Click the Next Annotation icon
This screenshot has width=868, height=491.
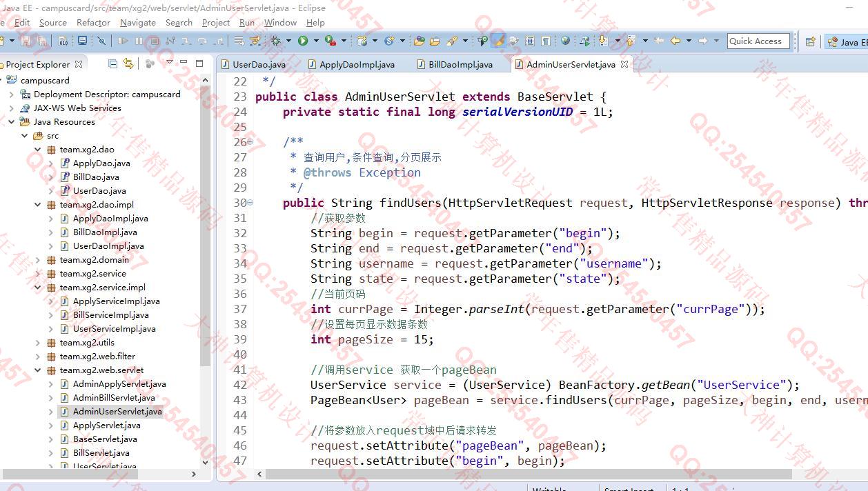pos(603,41)
